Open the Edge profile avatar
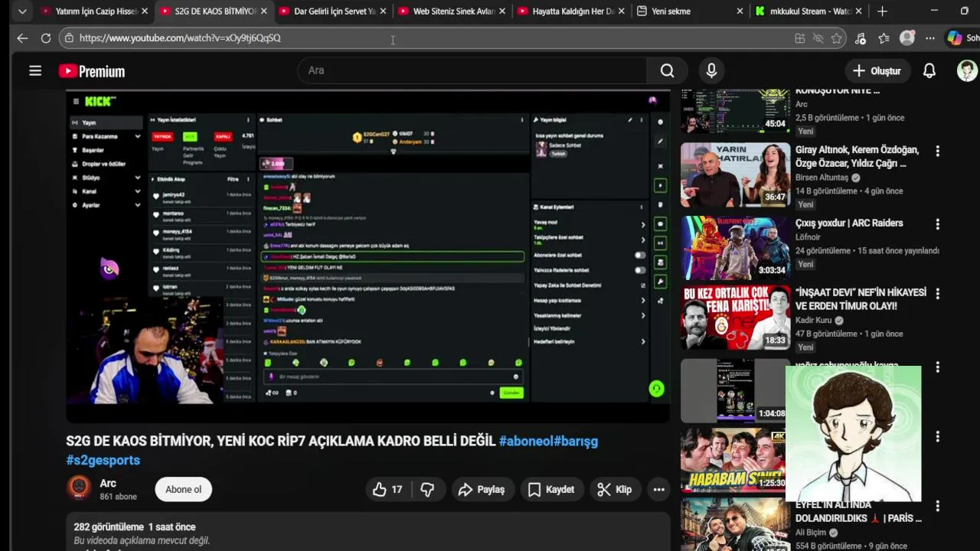The image size is (980, 551). coord(907,38)
